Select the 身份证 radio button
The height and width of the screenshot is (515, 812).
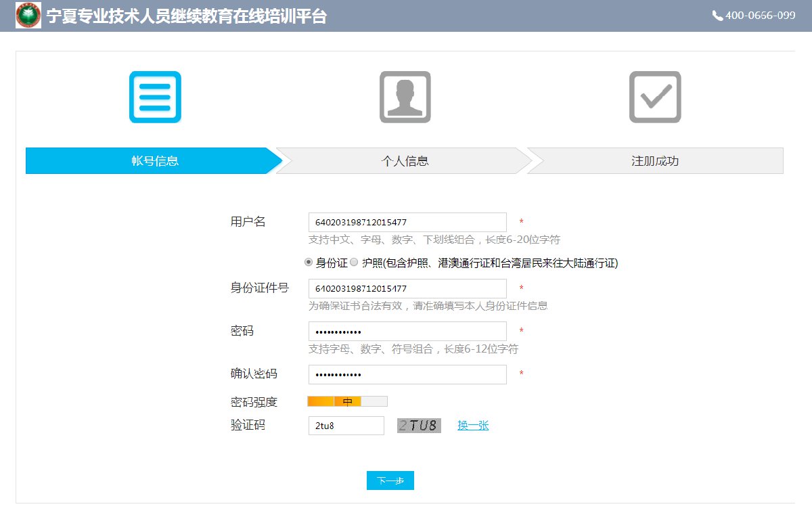click(309, 263)
